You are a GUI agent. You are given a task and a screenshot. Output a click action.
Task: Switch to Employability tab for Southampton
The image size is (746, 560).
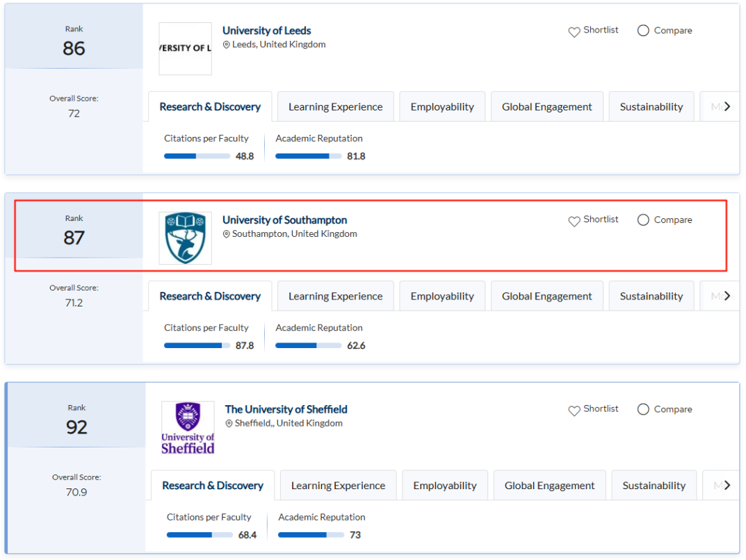(442, 296)
